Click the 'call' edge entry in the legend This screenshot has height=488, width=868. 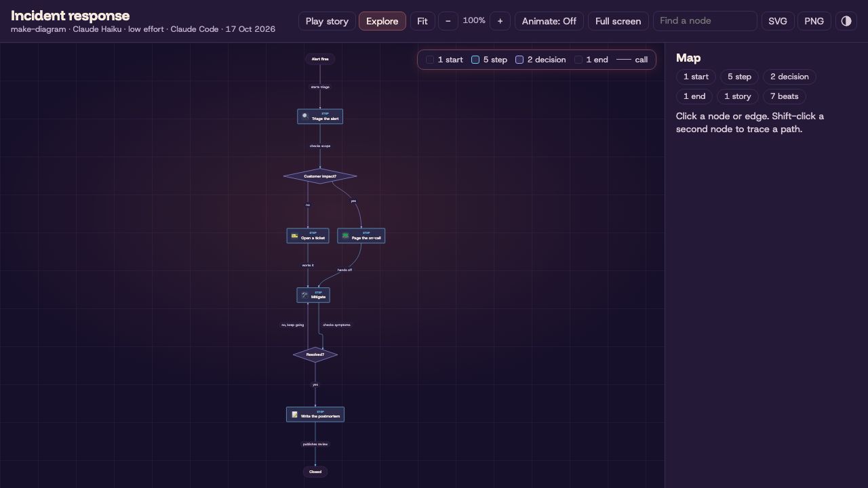[632, 60]
